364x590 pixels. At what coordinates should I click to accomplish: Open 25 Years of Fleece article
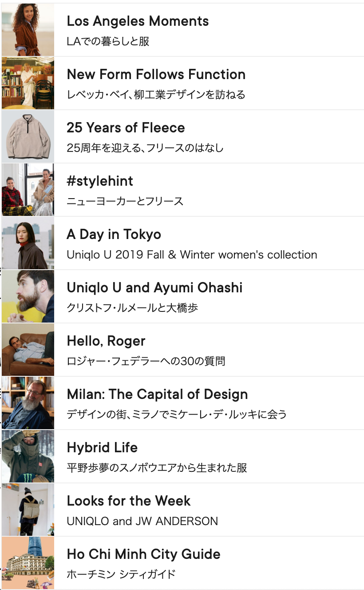[x=126, y=128]
